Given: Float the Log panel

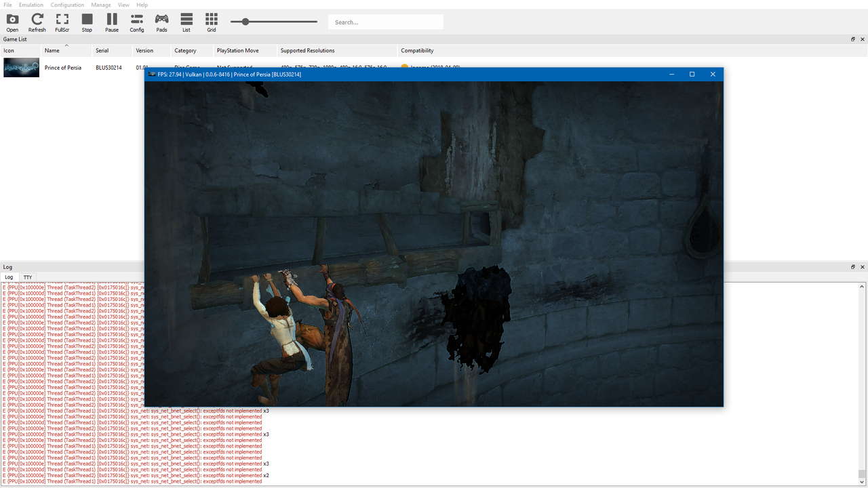Looking at the screenshot, I should (853, 267).
